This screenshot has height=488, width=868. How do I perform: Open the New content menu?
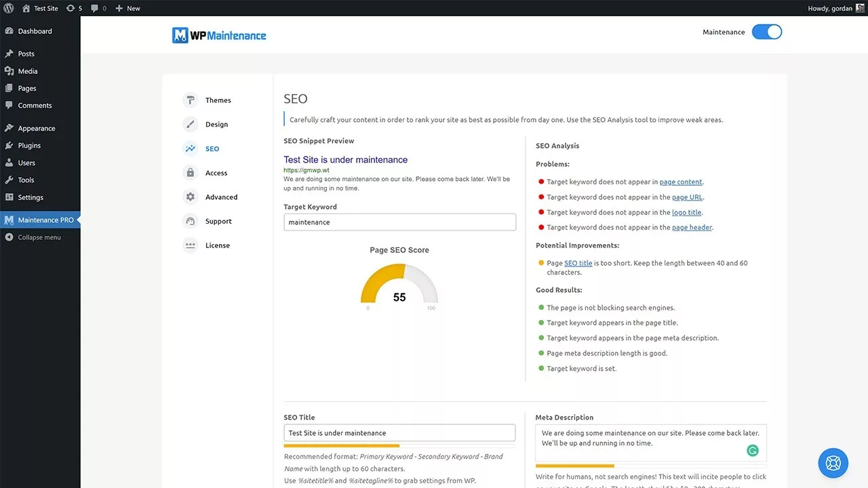[x=128, y=8]
